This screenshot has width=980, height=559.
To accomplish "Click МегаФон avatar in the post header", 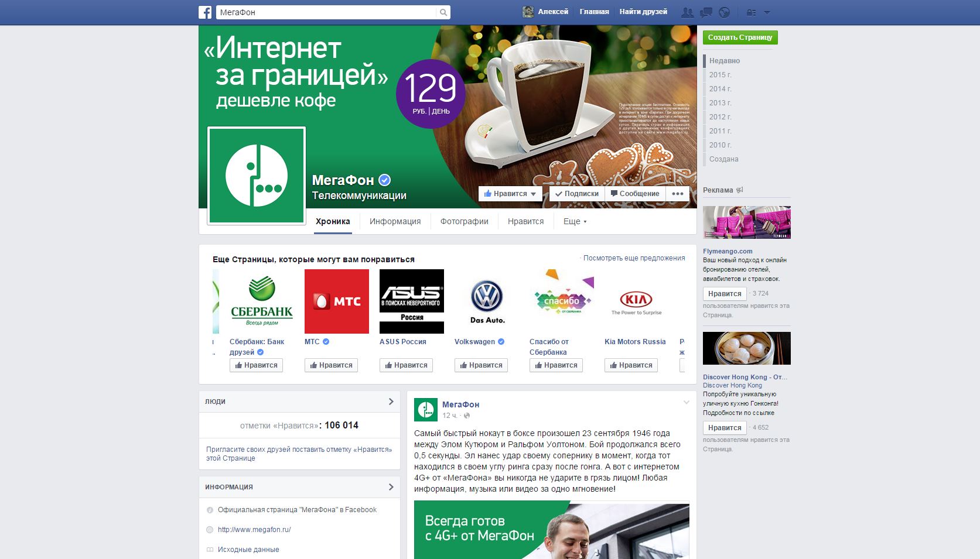I will click(426, 410).
